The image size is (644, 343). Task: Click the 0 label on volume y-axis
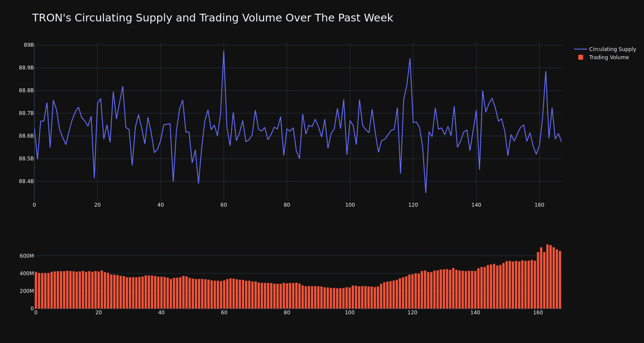(x=32, y=309)
